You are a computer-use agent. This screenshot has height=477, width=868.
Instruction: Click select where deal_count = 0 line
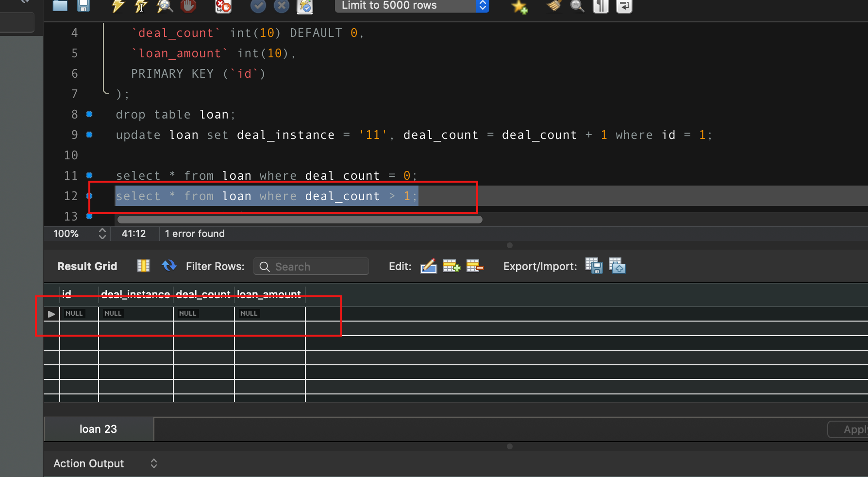pyautogui.click(x=266, y=176)
